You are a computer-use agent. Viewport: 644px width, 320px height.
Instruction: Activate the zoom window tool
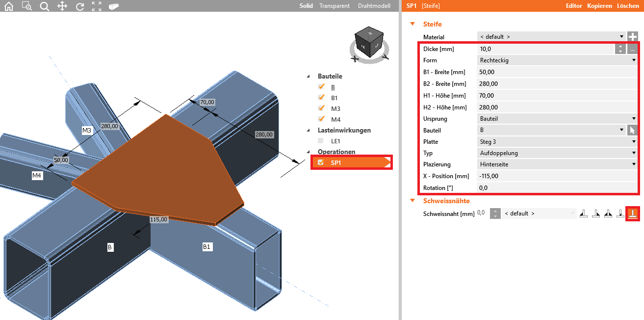27,6
